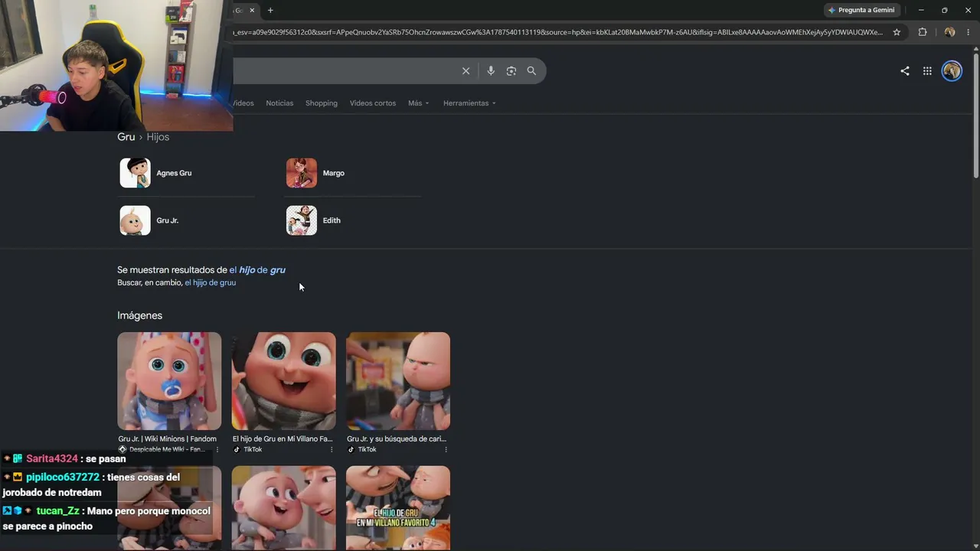Image resolution: width=980 pixels, height=551 pixels.
Task: Open a new browser tab
Action: (270, 10)
